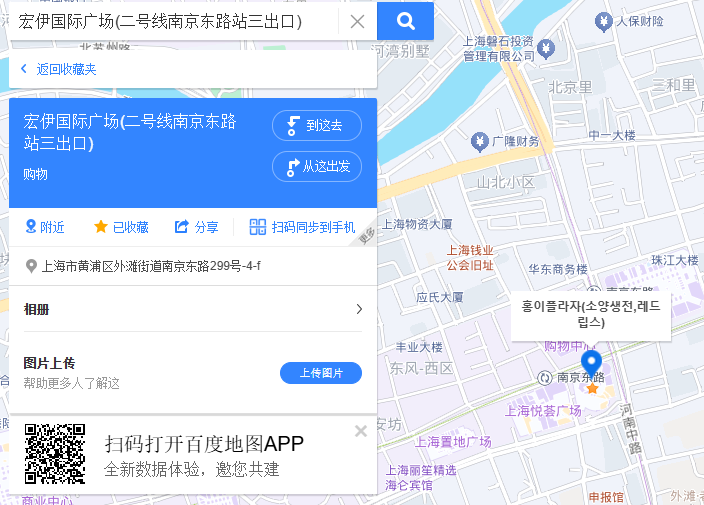
Task: Click the search input field with 宏伊国际广场
Action: tap(173, 22)
